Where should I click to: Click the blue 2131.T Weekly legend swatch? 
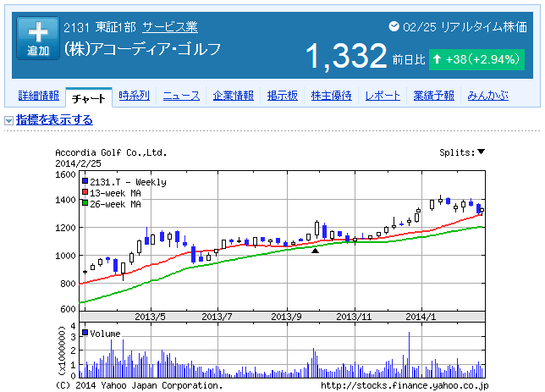(x=85, y=181)
